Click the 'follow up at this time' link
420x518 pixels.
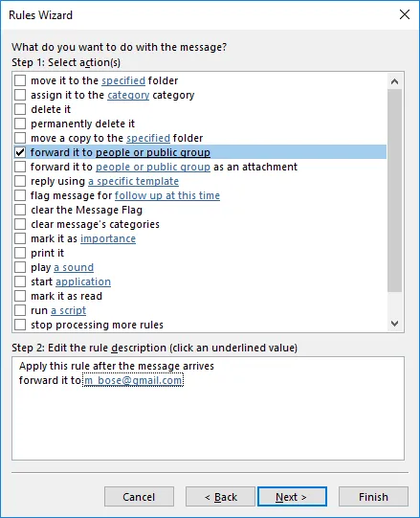[x=167, y=195]
